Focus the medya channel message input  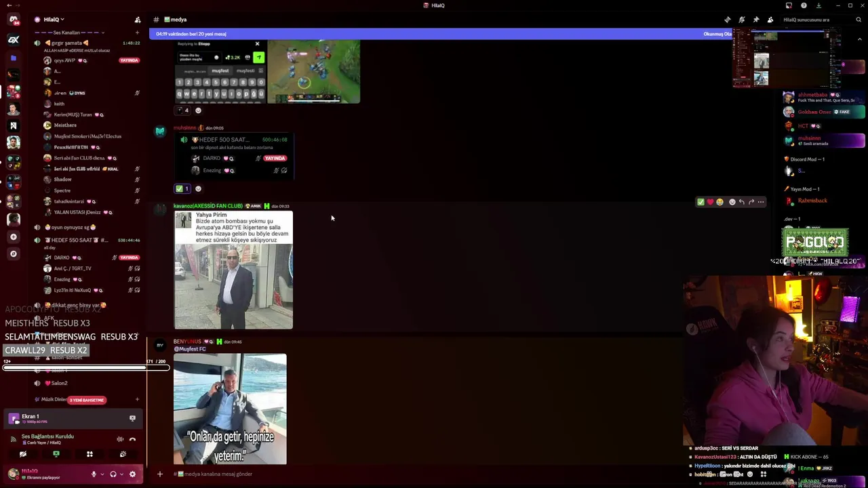[420, 474]
